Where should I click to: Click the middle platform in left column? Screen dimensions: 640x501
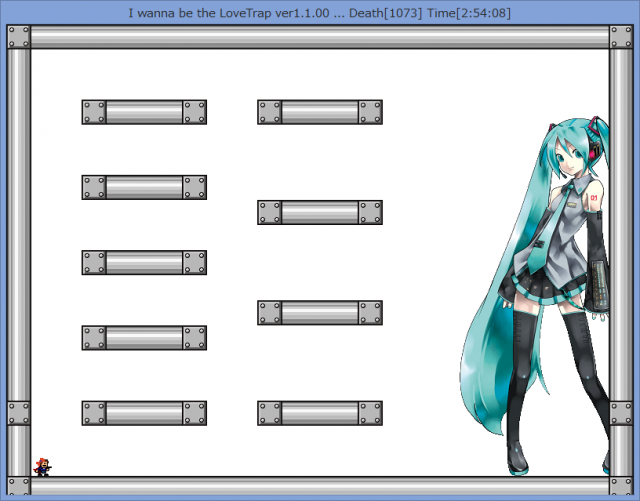[x=144, y=262]
